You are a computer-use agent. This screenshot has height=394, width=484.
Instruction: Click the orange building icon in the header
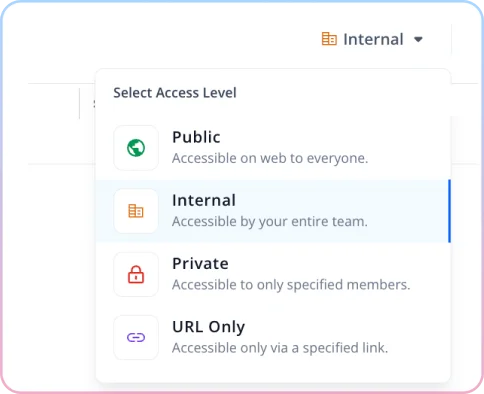pyautogui.click(x=329, y=39)
